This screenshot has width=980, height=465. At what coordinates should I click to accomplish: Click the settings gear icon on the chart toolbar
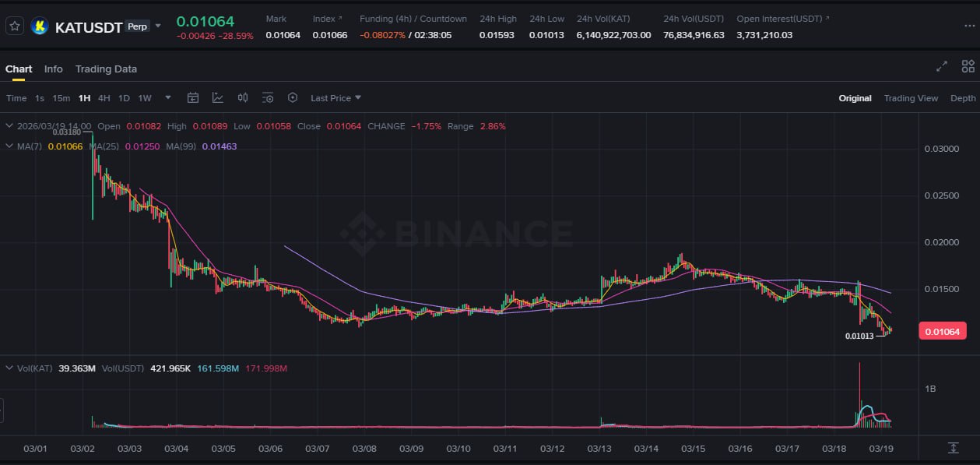(293, 97)
